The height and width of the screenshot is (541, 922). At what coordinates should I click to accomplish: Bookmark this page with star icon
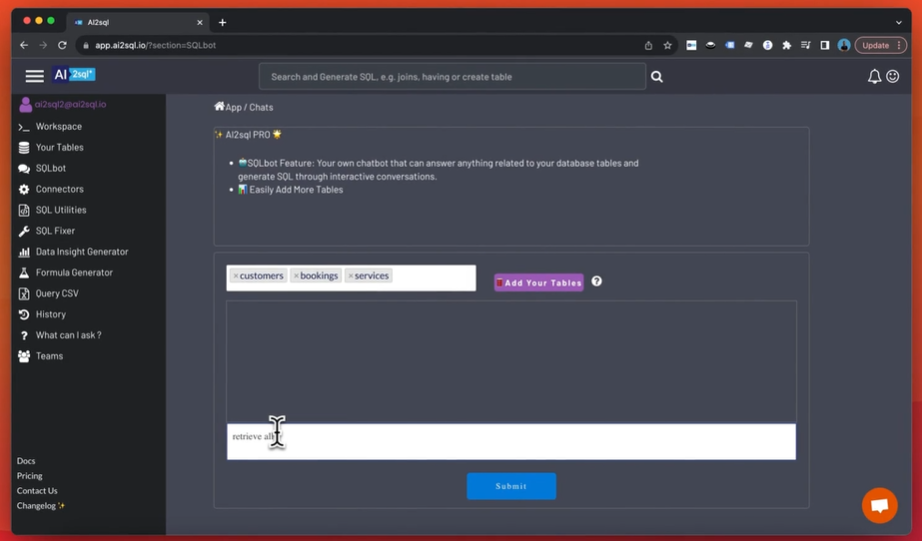click(x=667, y=45)
